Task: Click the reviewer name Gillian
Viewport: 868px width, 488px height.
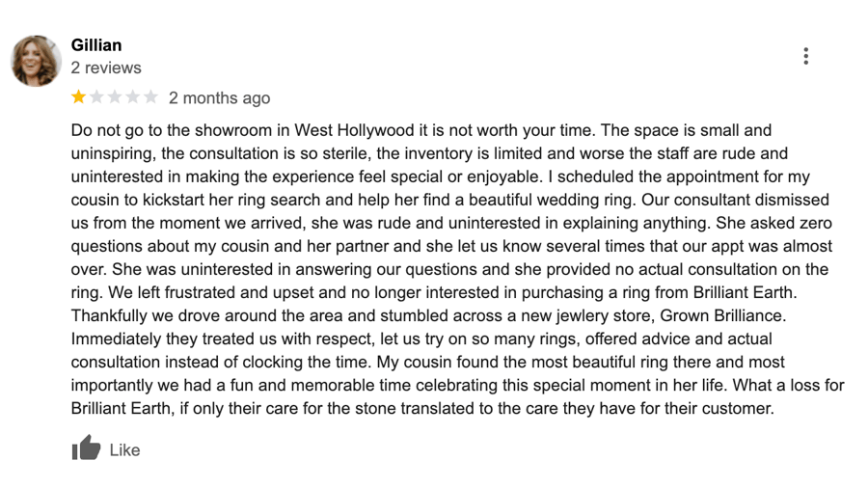Action: point(96,45)
